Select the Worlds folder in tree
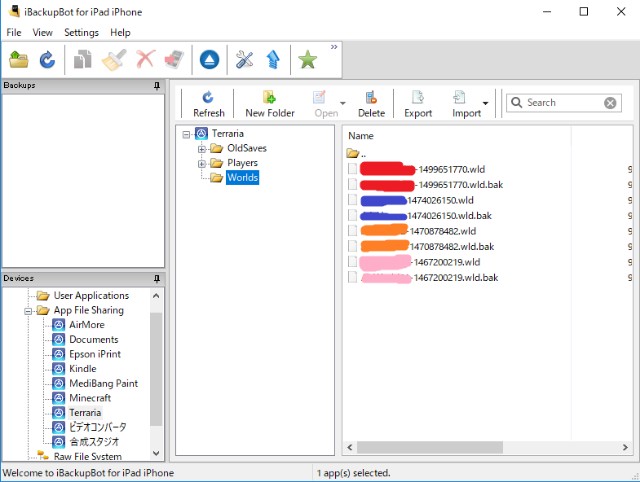Image resolution: width=640 pixels, height=482 pixels. click(x=242, y=178)
